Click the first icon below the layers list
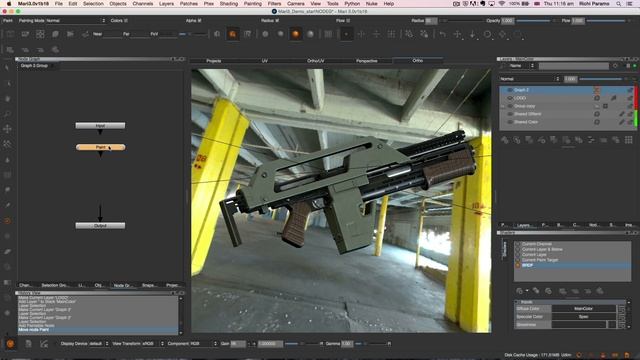Image resolution: width=640 pixels, height=360 pixels. (x=504, y=140)
